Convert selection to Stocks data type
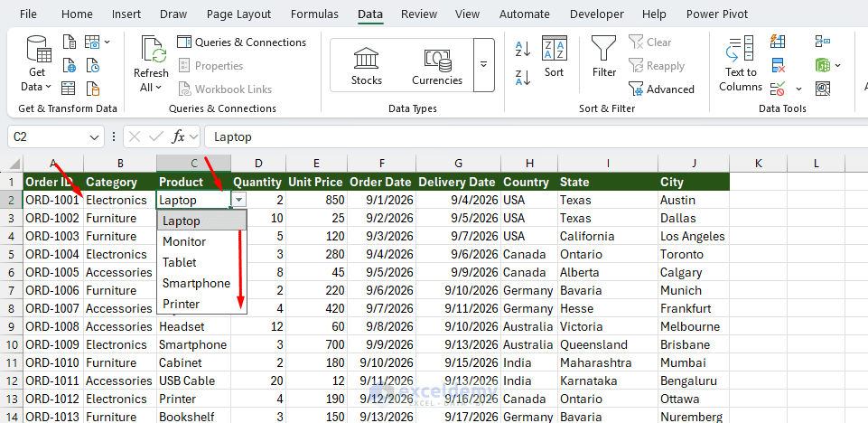The height and width of the screenshot is (423, 868). point(367,65)
